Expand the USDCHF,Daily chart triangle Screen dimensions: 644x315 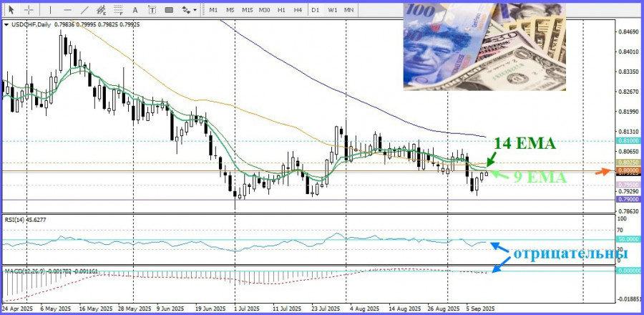6,25
